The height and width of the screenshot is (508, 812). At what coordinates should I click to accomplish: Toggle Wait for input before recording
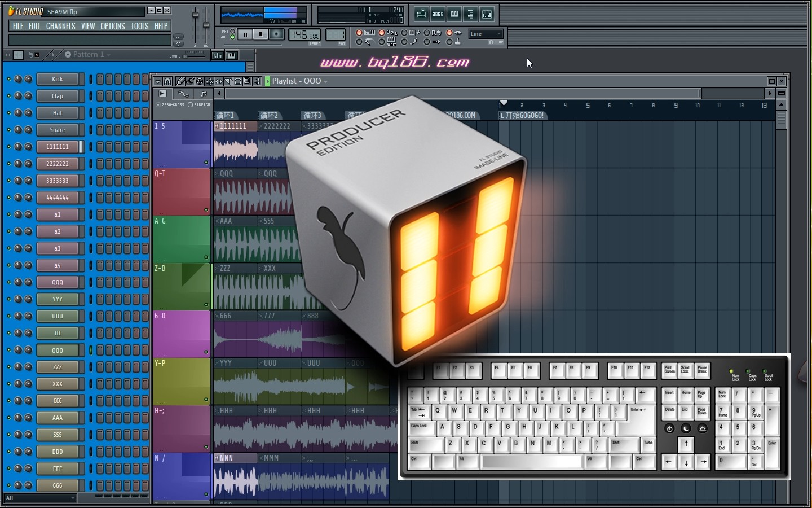[x=382, y=42]
